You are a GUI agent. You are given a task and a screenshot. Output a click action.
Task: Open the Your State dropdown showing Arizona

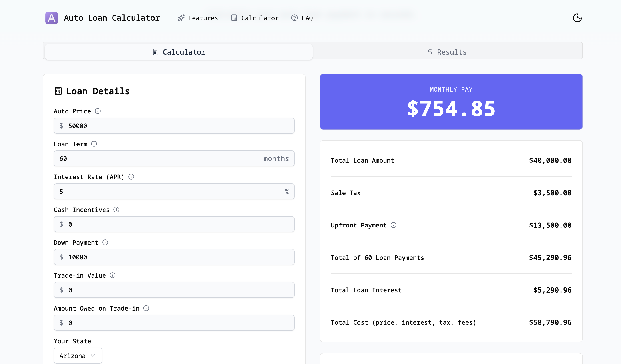click(x=78, y=355)
